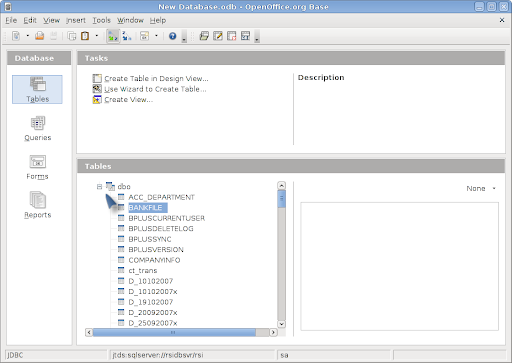
Task: Open the View menu
Action: [x=51, y=20]
